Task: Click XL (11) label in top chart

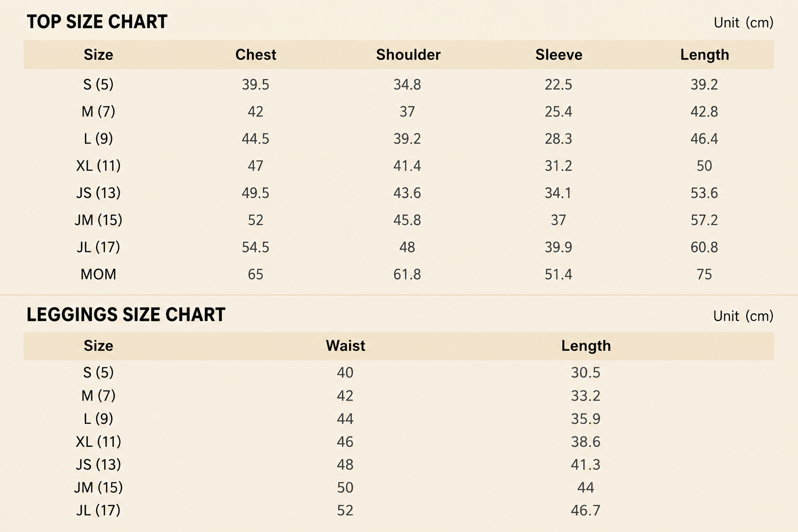Action: tap(98, 166)
